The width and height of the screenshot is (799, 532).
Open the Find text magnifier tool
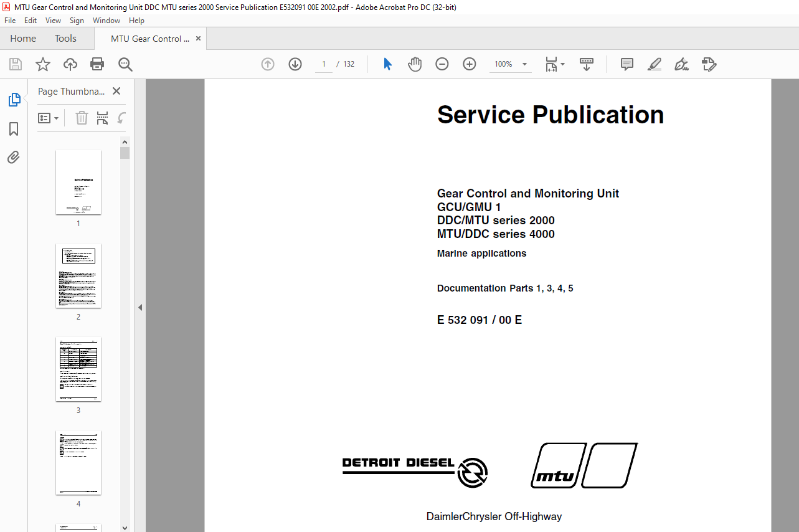(125, 64)
